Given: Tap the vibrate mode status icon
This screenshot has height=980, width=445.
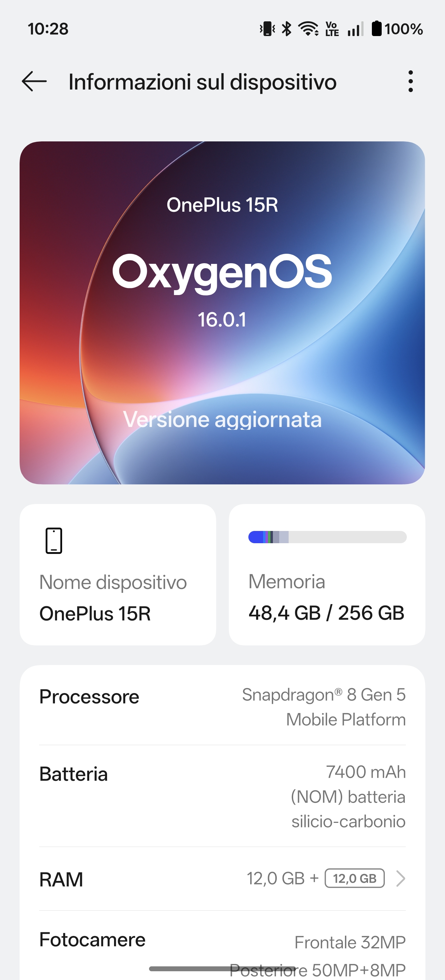Looking at the screenshot, I should point(267,29).
